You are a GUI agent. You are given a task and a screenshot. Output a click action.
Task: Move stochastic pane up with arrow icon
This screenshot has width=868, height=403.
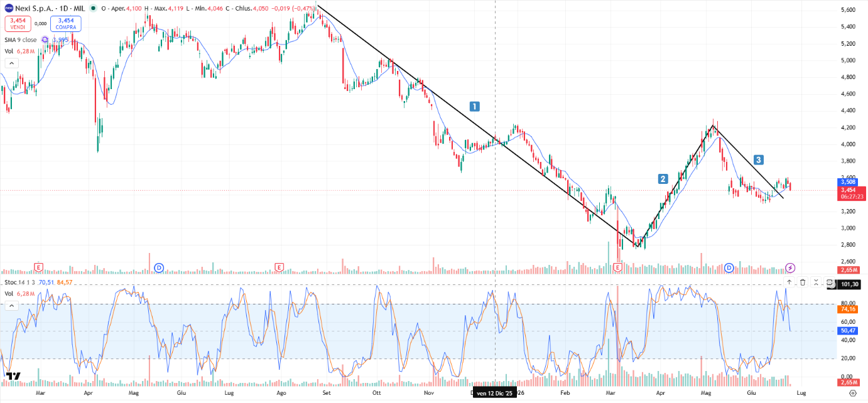(789, 282)
